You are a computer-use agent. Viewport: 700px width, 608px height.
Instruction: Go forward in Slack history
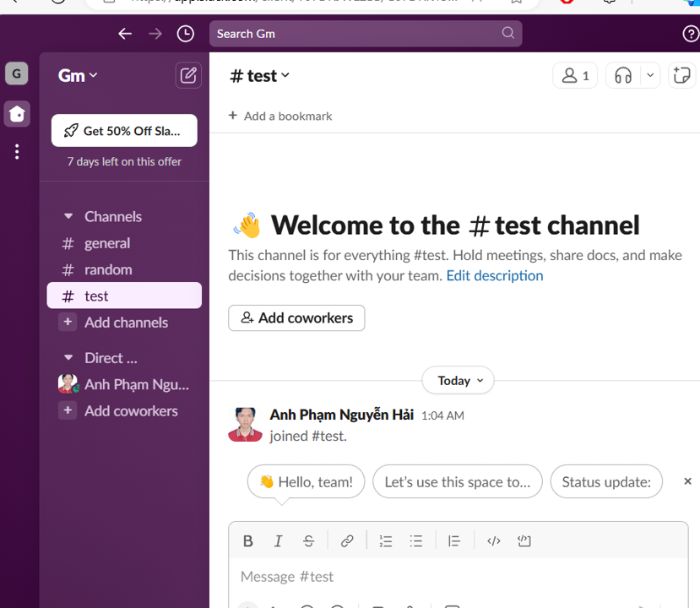[155, 34]
